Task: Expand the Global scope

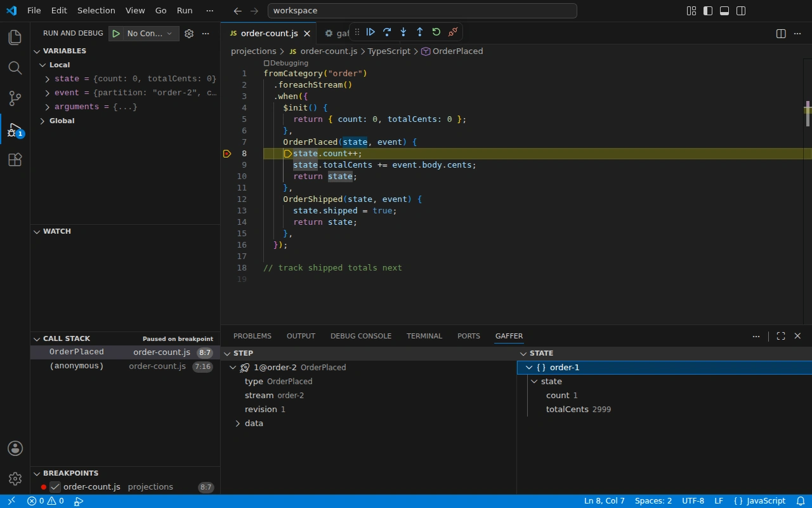Action: click(43, 121)
